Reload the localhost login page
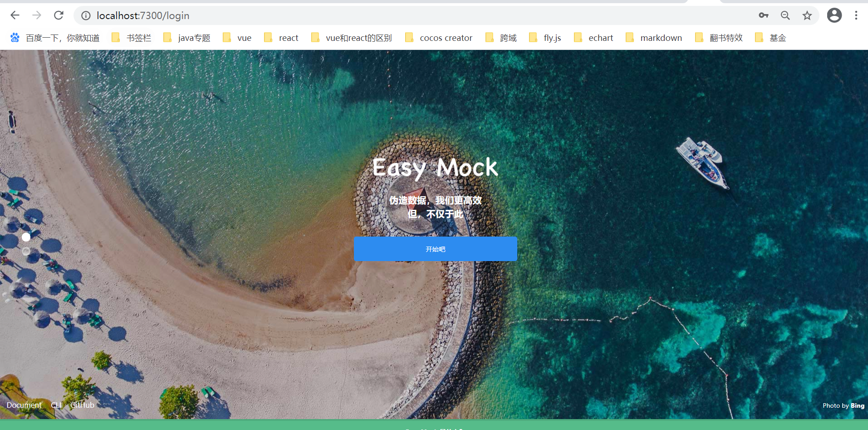 coord(59,15)
